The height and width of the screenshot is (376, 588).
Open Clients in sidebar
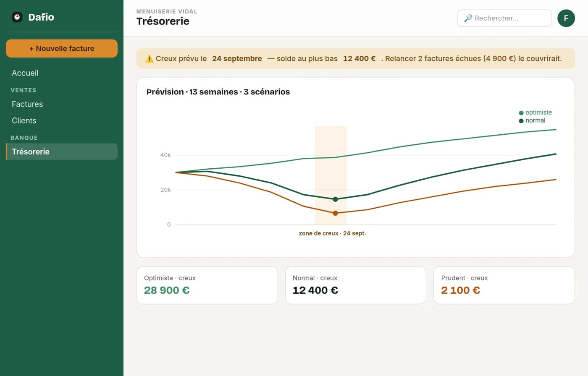click(62, 120)
